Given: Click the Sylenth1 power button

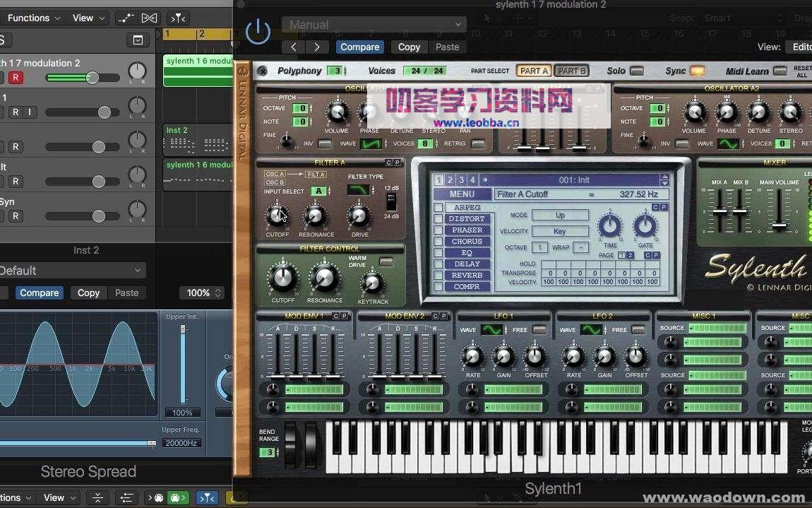Looking at the screenshot, I should click(257, 30).
